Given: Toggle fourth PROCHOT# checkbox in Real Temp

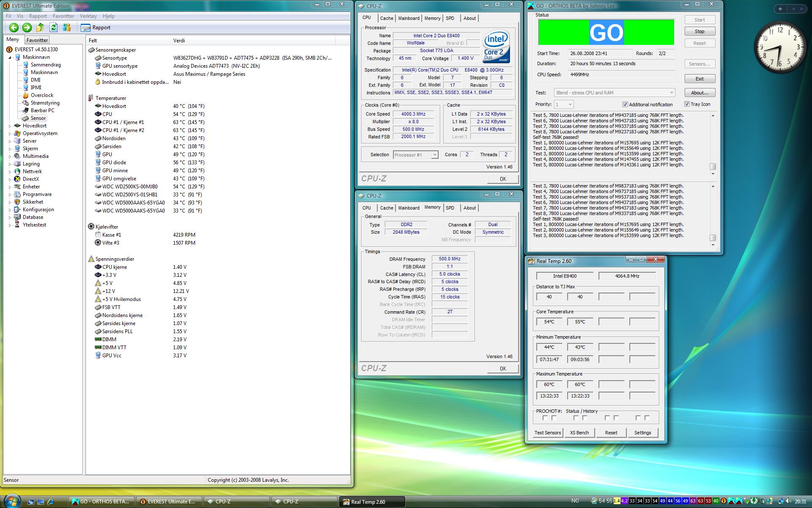Looking at the screenshot, I should pos(585,418).
